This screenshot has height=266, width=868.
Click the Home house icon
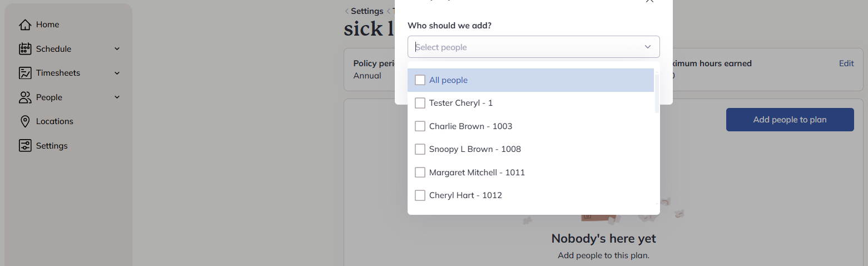[x=24, y=24]
